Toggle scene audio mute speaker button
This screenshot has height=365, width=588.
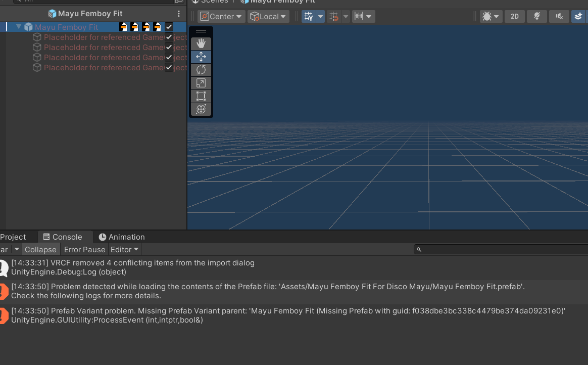click(x=559, y=17)
